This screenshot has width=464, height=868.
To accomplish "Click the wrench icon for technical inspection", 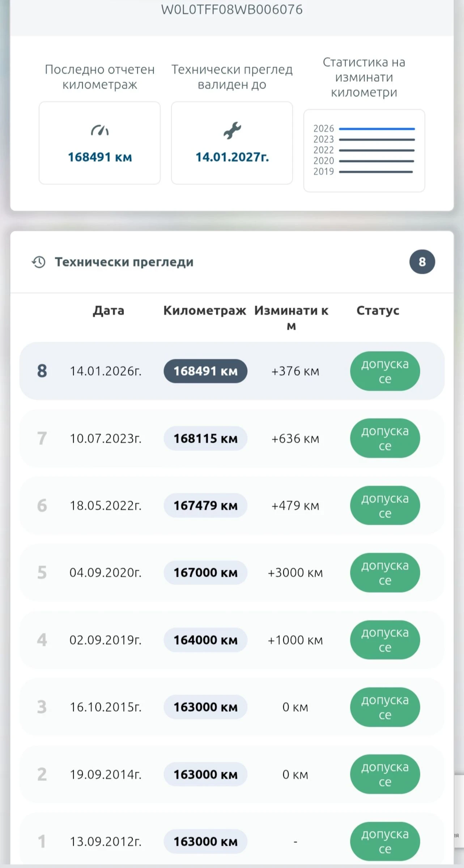I will [x=232, y=131].
